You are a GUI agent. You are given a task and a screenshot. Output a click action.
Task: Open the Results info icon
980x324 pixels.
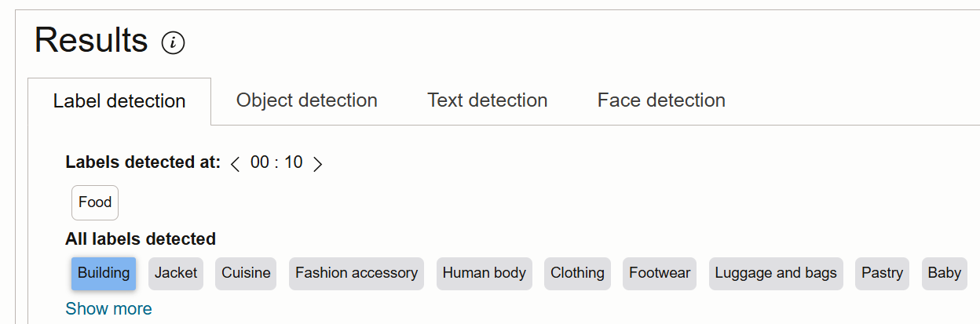(173, 42)
